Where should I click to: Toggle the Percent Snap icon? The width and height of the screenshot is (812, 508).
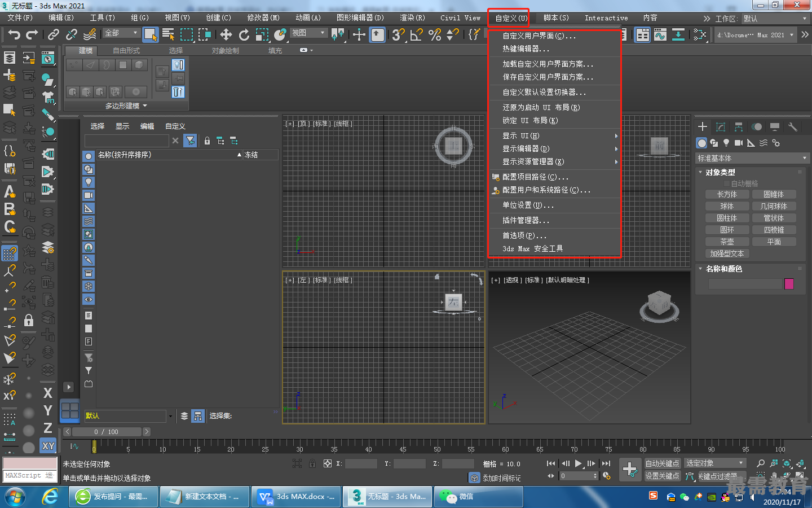434,35
